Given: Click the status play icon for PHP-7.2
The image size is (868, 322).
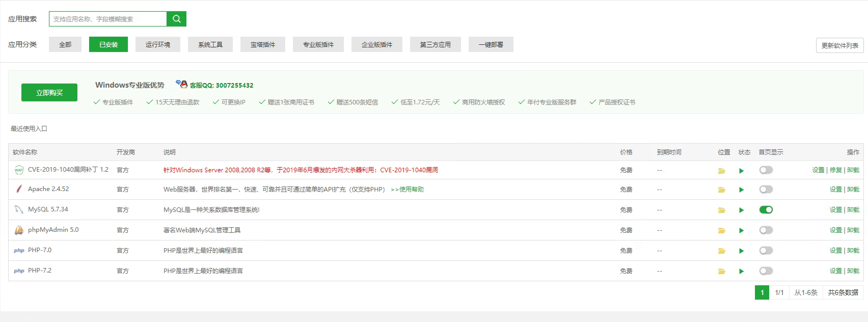Looking at the screenshot, I should (x=742, y=271).
